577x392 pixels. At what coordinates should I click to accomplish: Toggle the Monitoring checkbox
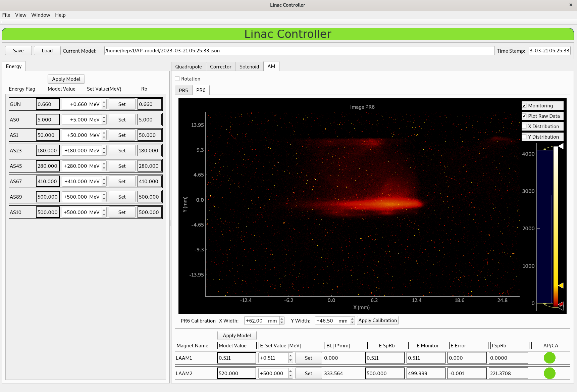click(x=524, y=106)
